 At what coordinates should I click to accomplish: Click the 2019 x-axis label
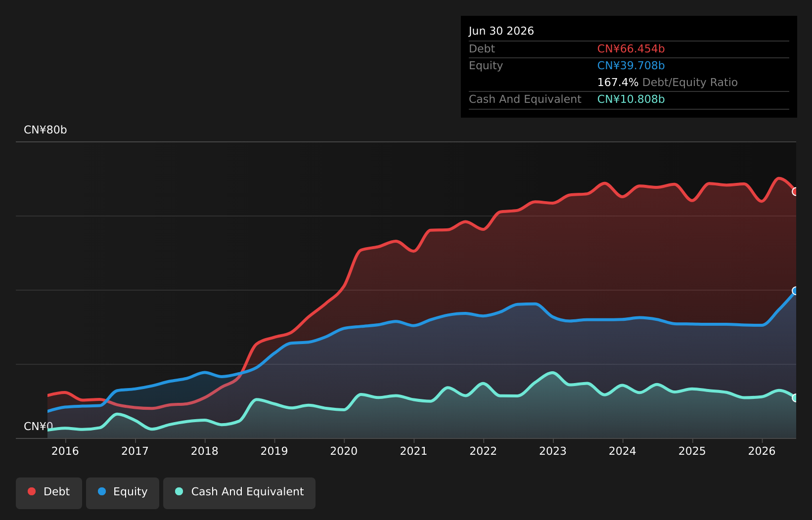pos(274,451)
